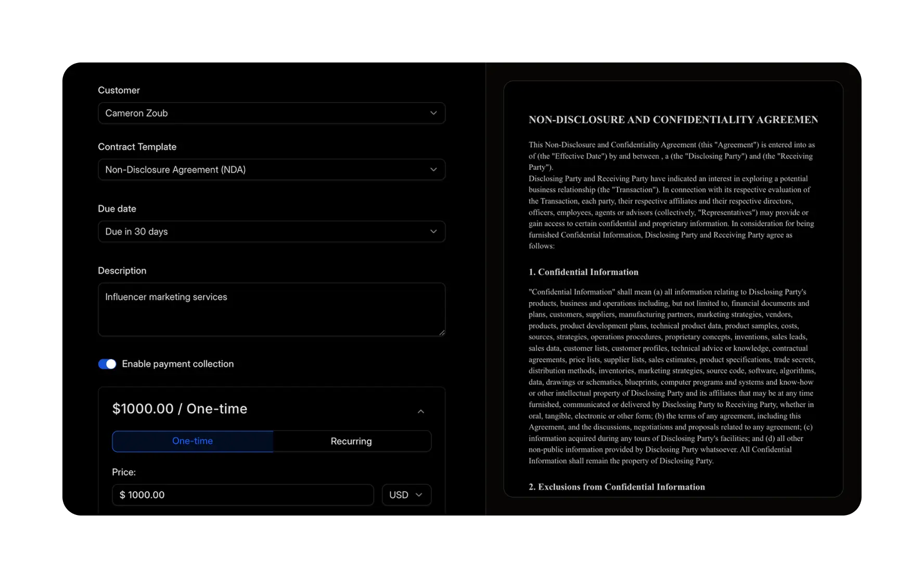
Task: Click inside the Price amount field
Action: click(x=242, y=495)
